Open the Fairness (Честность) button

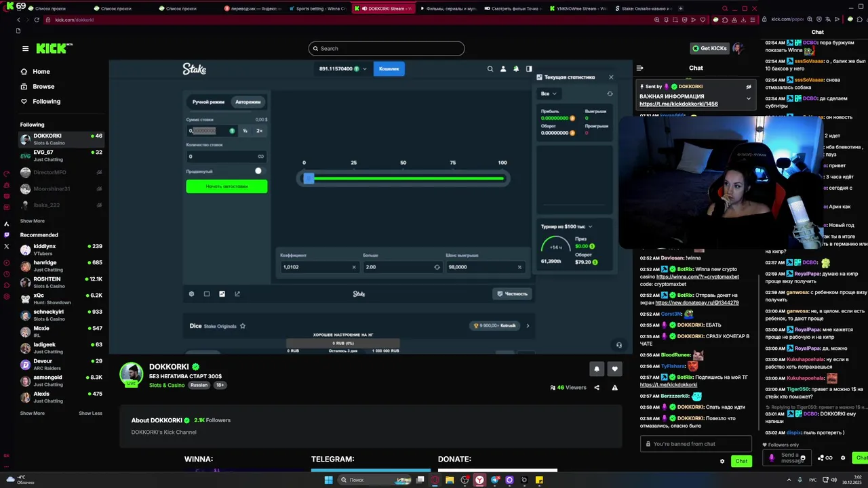point(512,293)
